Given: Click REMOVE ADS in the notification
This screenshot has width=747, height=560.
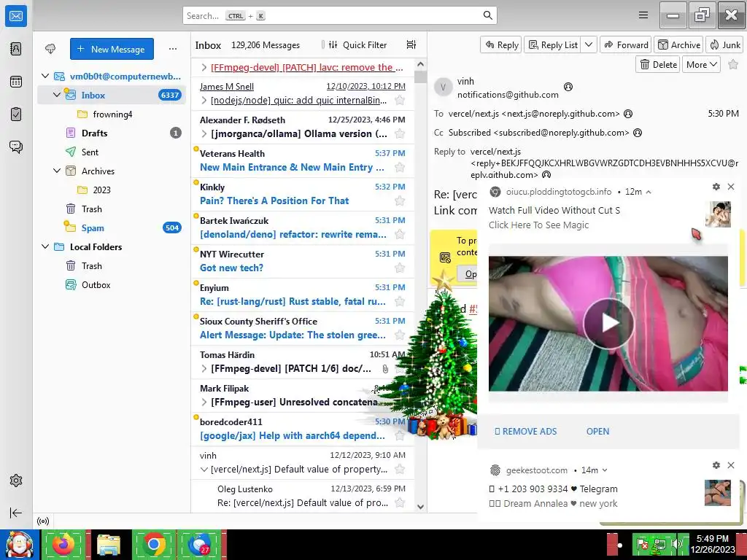Looking at the screenshot, I should pyautogui.click(x=525, y=431).
